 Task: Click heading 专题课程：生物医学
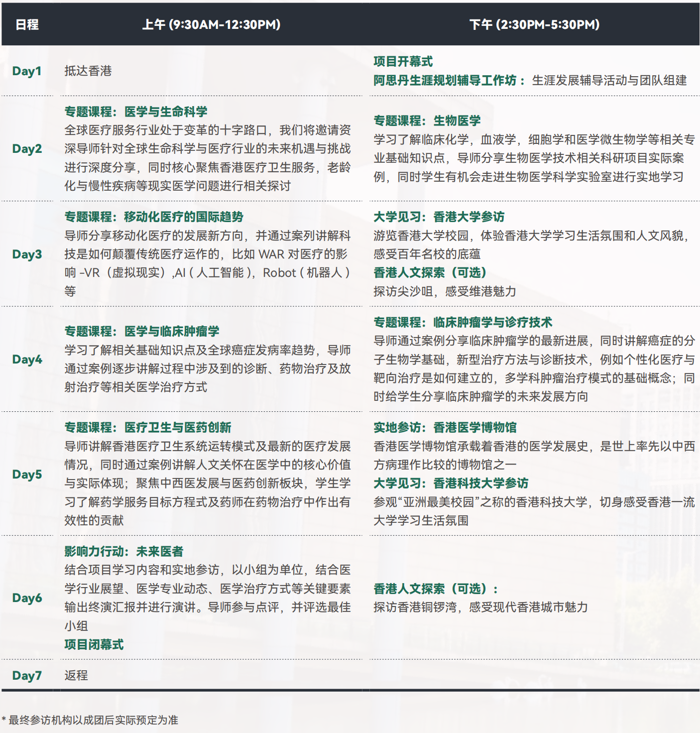427,121
